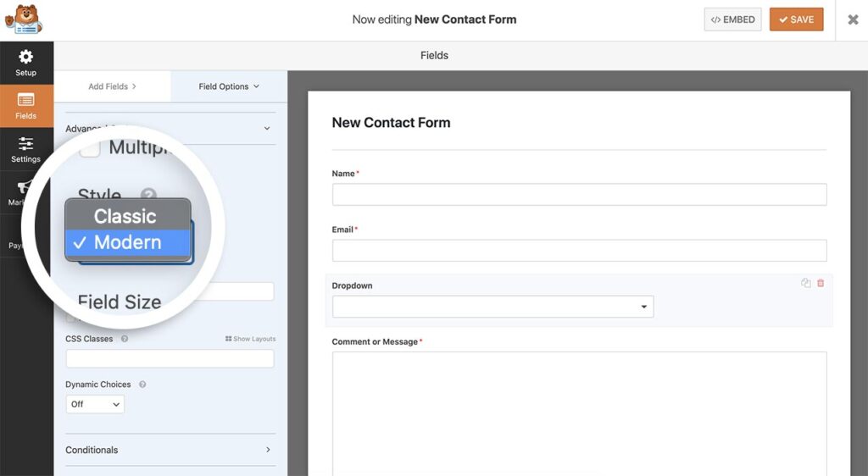
Task: Collapse the Advanced options section chevron
Action: pyautogui.click(x=267, y=128)
